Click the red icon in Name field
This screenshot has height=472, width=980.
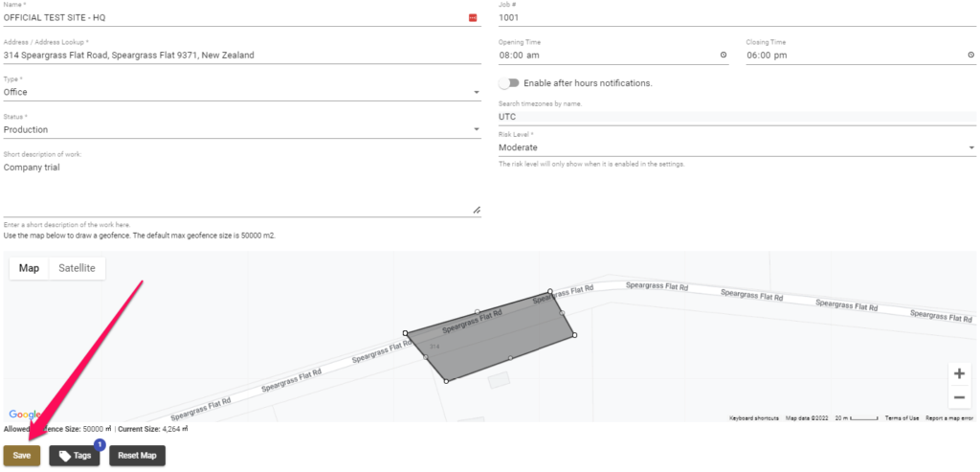473,18
